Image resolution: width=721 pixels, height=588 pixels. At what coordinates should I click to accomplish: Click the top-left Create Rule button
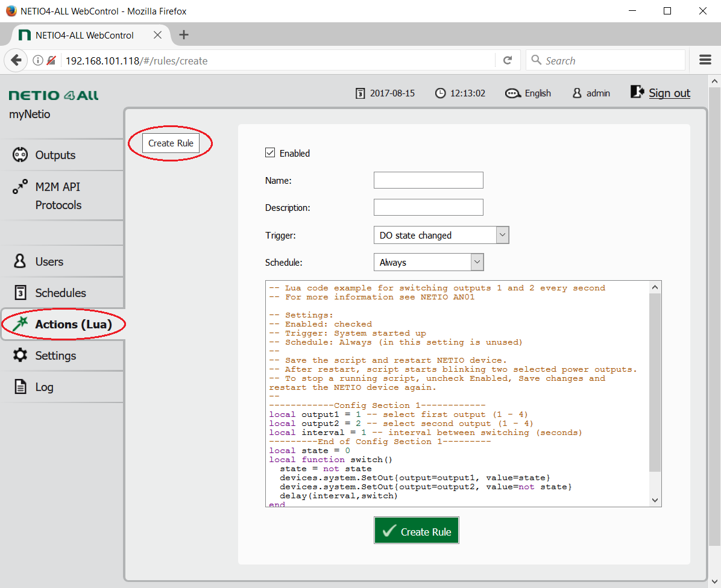[171, 143]
